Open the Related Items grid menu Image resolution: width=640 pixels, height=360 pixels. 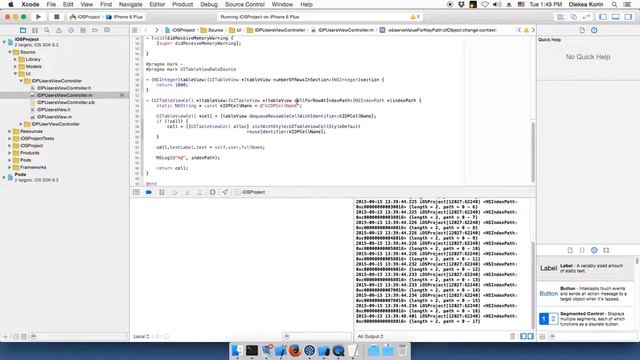coord(135,30)
